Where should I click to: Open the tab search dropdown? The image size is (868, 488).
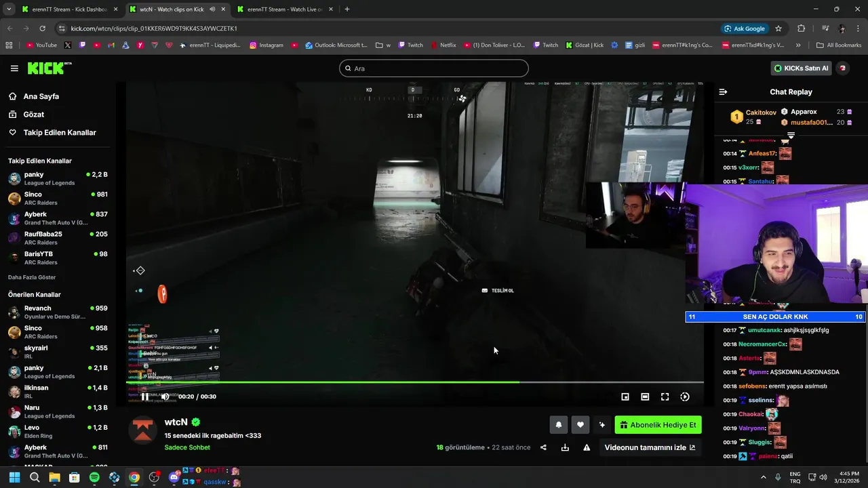click(9, 9)
